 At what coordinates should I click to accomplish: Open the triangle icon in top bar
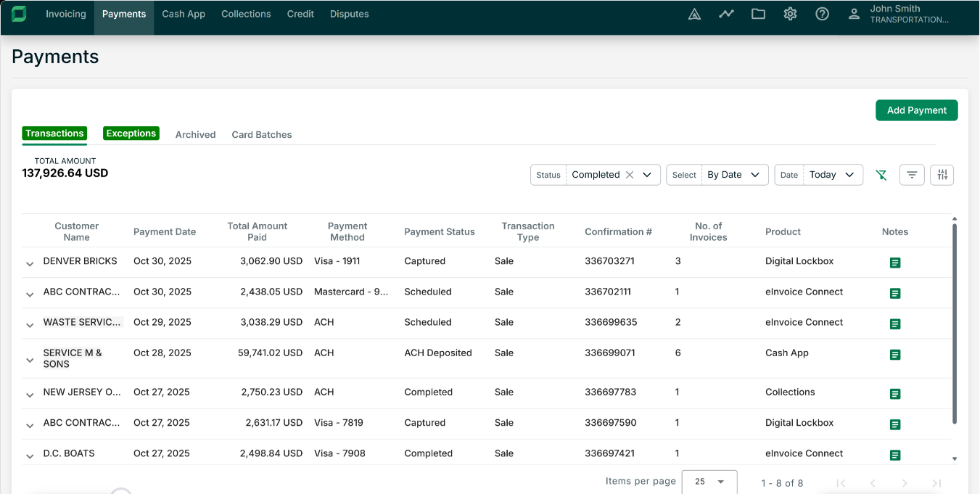pos(694,14)
